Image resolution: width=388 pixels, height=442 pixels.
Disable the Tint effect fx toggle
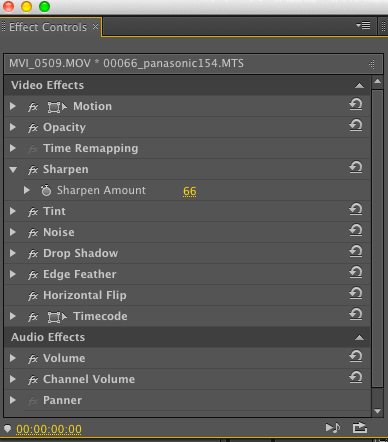click(33, 212)
